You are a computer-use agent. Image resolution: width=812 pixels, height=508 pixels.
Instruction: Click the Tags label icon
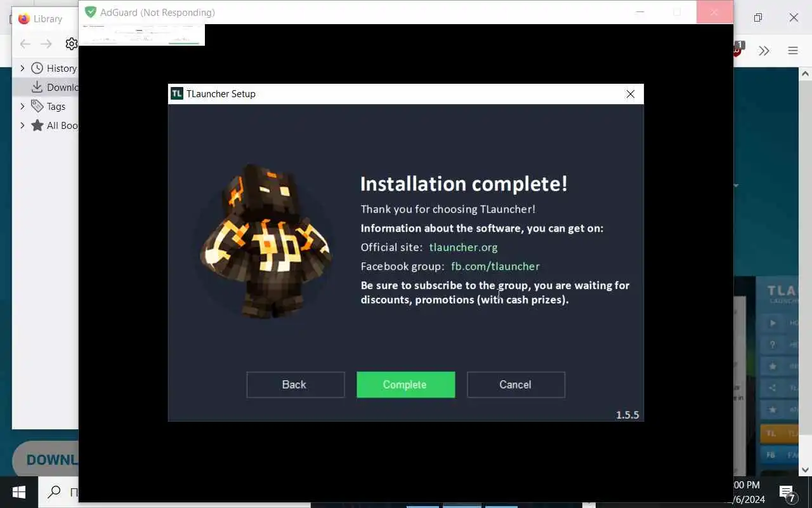[37, 106]
